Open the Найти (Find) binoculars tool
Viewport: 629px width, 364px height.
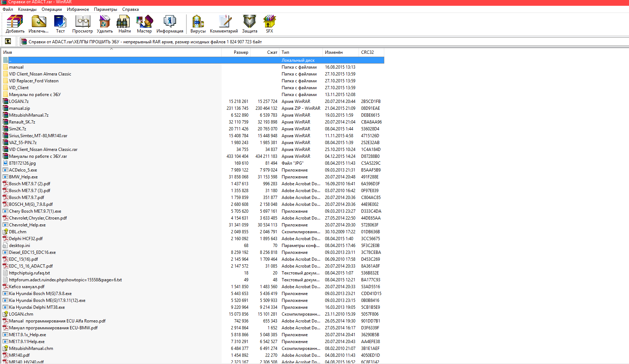coord(124,24)
